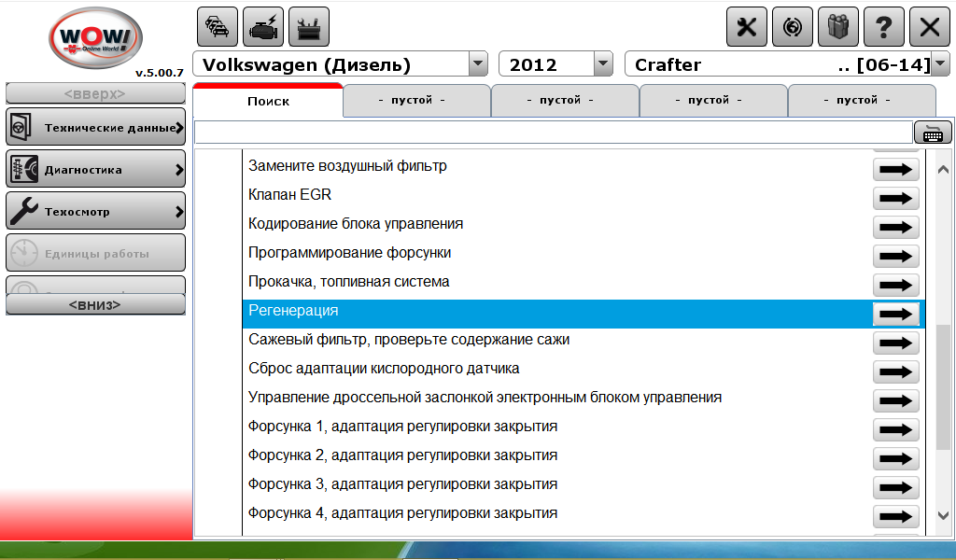Switch to the Поиск tab
The width and height of the screenshot is (956, 560).
(x=268, y=101)
